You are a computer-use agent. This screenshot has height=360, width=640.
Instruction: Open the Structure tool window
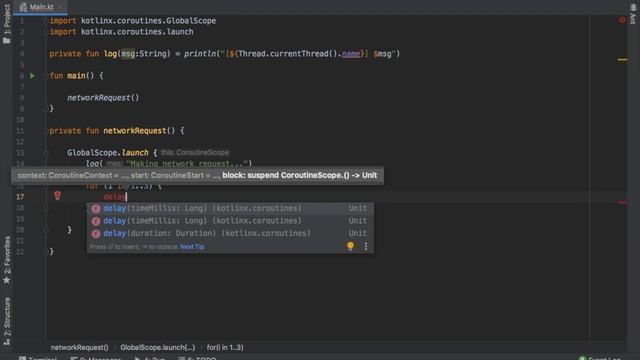[x=7, y=322]
